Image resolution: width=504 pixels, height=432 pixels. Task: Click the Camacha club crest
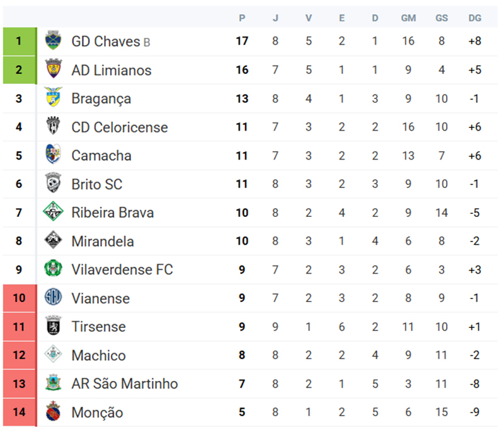pos(54,155)
